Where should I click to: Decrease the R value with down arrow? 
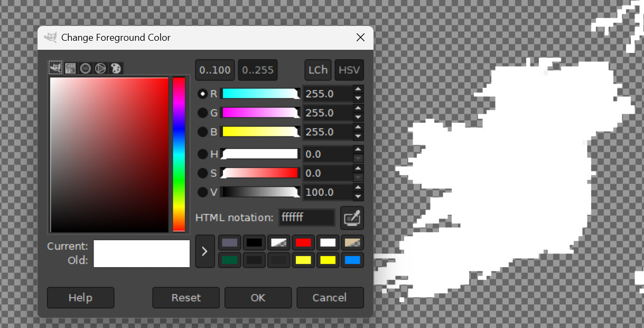(358, 98)
